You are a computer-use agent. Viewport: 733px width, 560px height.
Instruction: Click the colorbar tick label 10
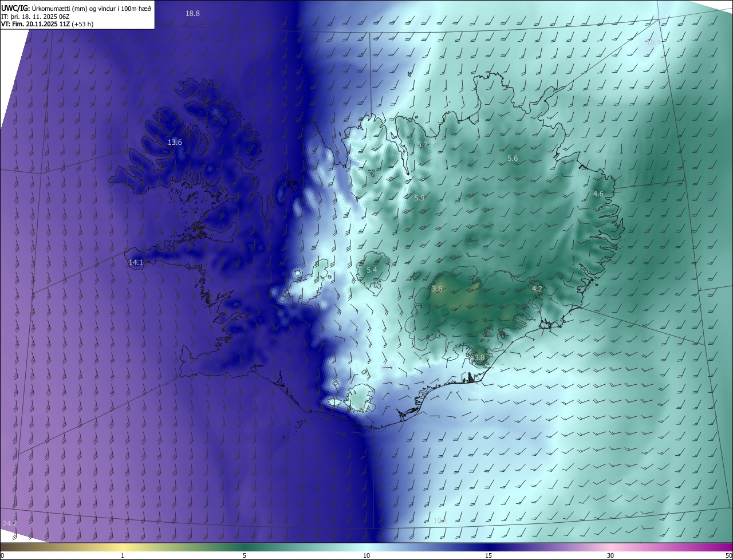pos(366,555)
